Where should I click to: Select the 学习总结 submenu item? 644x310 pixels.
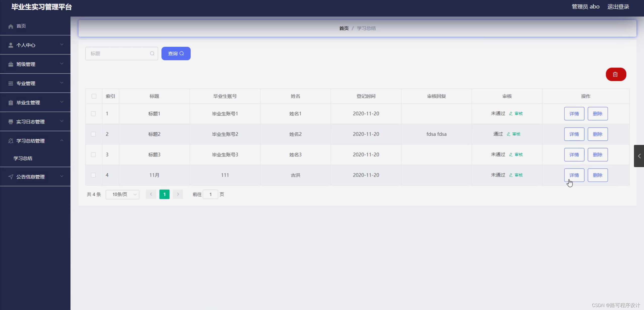click(23, 158)
